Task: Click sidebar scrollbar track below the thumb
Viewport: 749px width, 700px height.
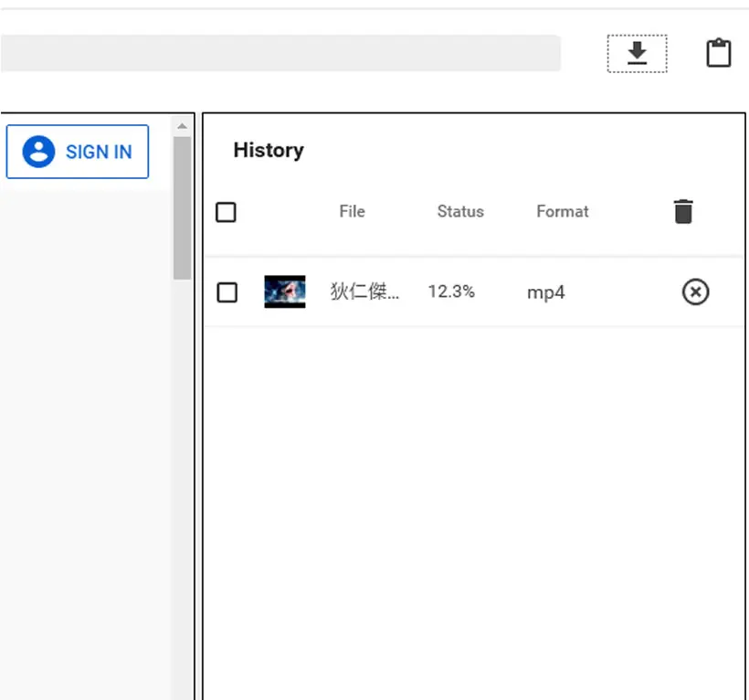Action: click(x=182, y=489)
